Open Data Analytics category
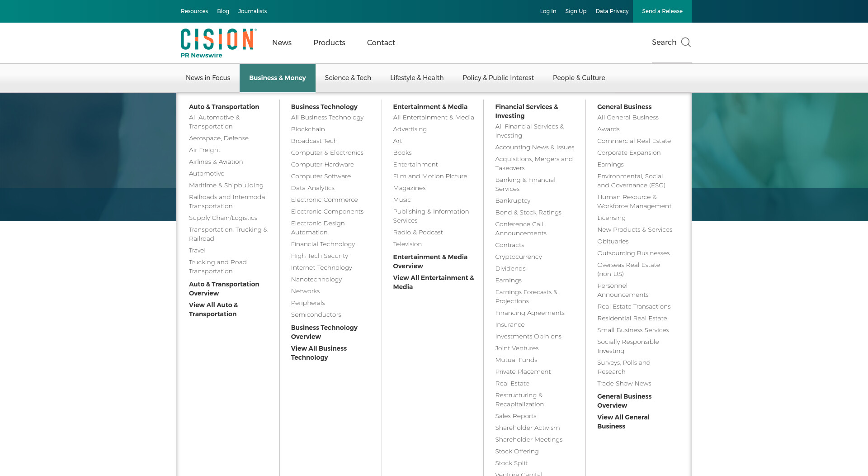The width and height of the screenshot is (868, 476). click(312, 188)
